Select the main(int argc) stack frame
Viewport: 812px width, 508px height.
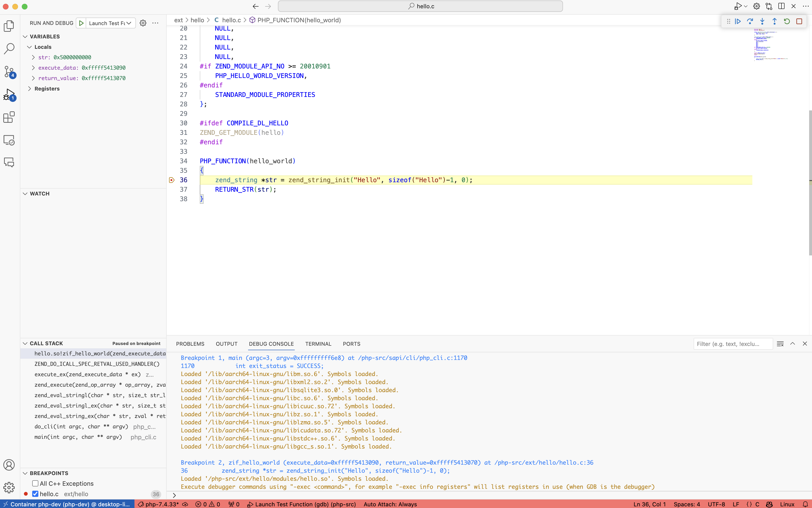tap(93, 437)
